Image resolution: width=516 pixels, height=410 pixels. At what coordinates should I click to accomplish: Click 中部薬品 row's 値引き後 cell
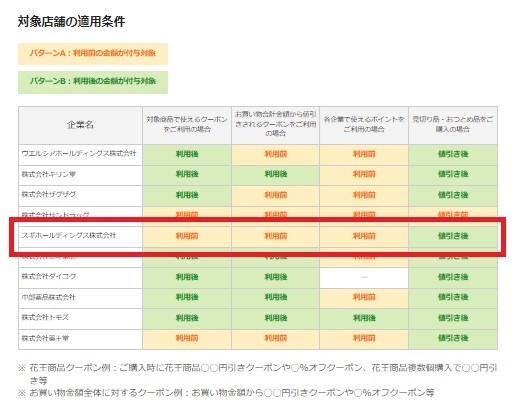coord(453,297)
